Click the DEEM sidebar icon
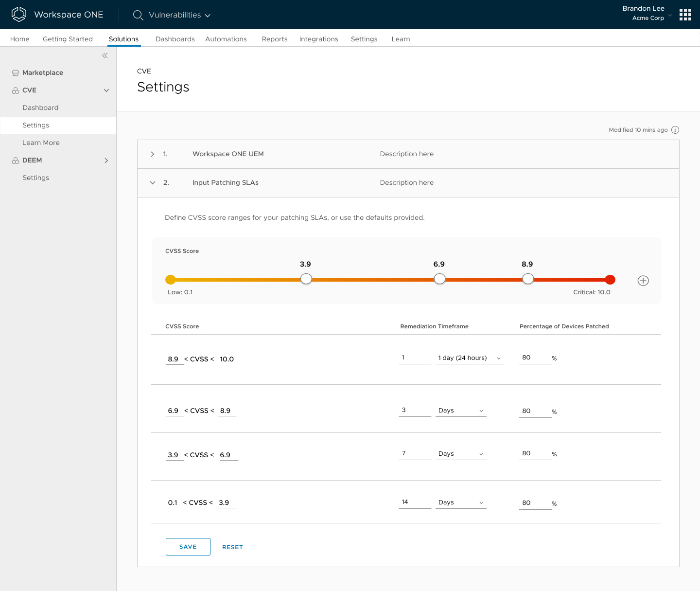 click(x=16, y=161)
